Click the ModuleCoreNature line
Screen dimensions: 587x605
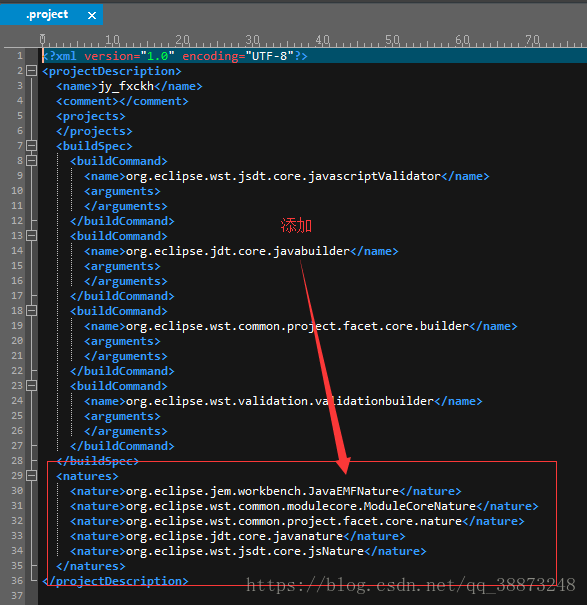pyautogui.click(x=304, y=506)
